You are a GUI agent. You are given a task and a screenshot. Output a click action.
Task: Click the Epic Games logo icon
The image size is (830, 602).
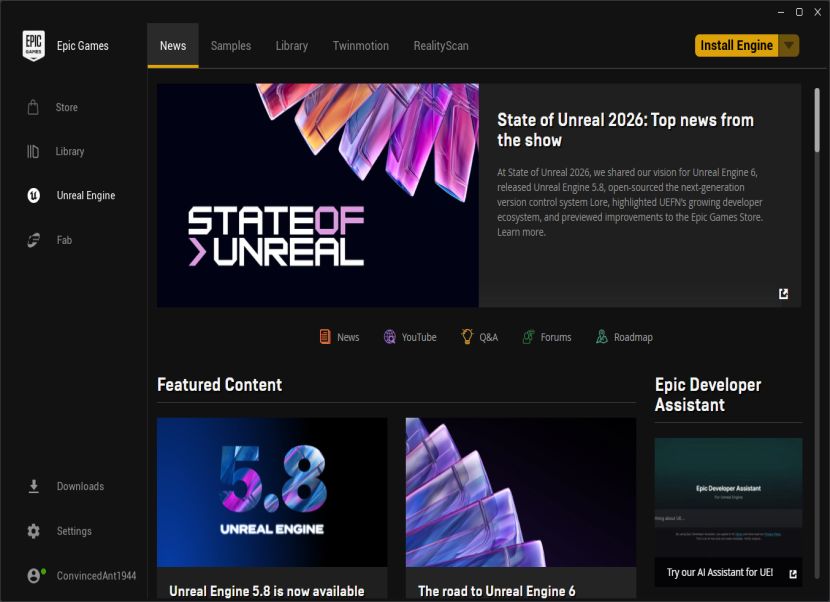coord(33,46)
